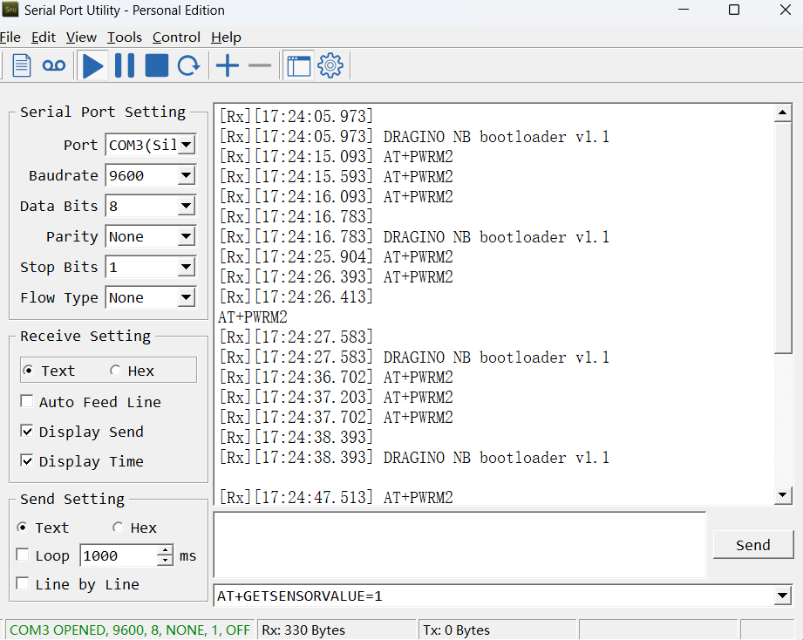Stop serial port with square icon

[x=157, y=66]
